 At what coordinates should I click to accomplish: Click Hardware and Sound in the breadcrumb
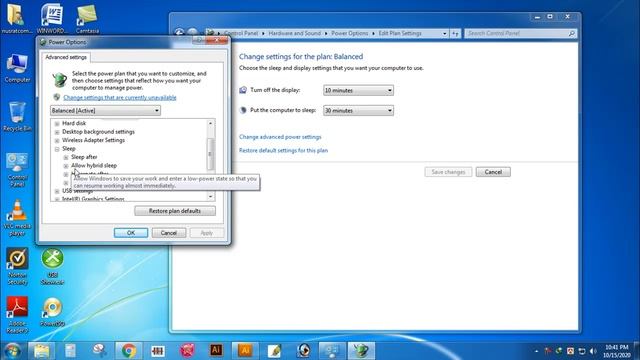tap(294, 33)
